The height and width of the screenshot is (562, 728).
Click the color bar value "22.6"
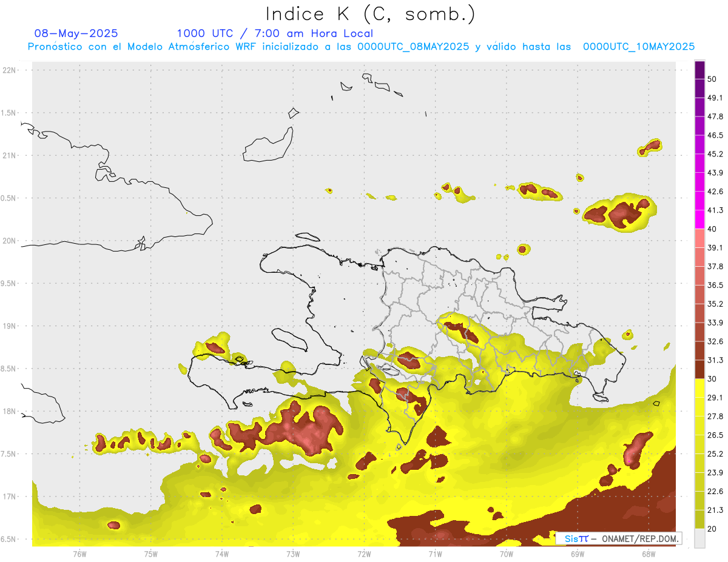pos(715,492)
